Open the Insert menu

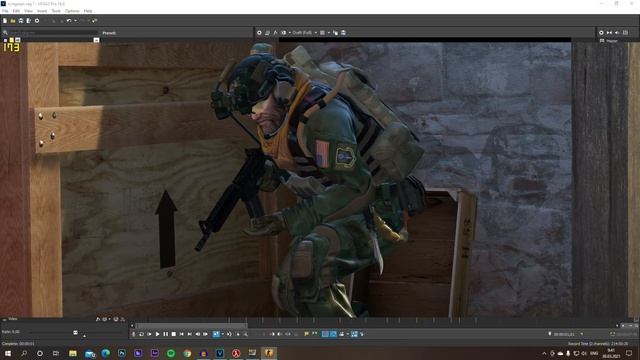coord(42,11)
